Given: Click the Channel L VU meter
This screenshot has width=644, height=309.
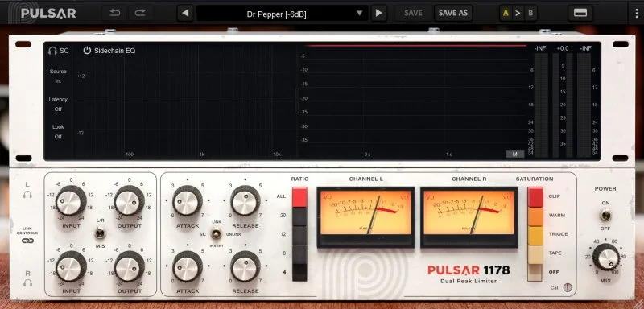Looking at the screenshot, I should tap(365, 217).
